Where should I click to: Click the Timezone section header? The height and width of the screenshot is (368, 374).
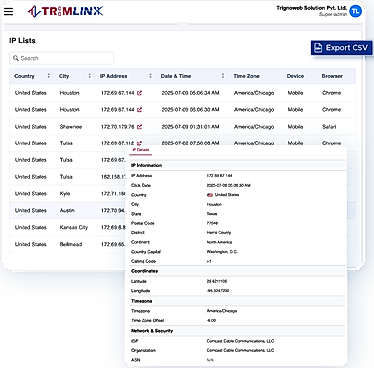click(x=141, y=301)
